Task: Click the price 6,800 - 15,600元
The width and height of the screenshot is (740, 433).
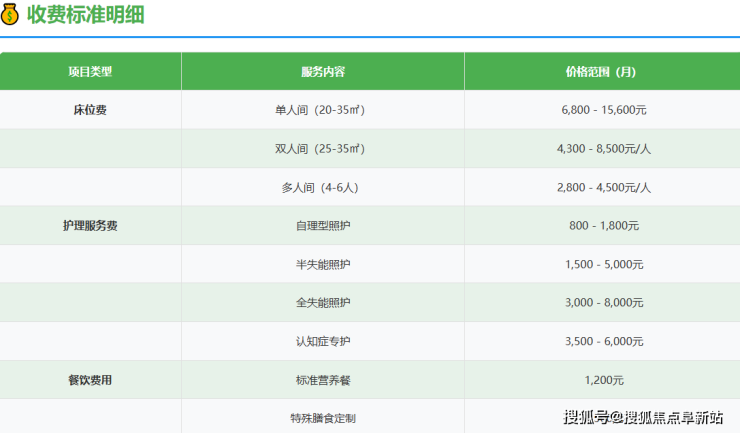Action: (603, 110)
